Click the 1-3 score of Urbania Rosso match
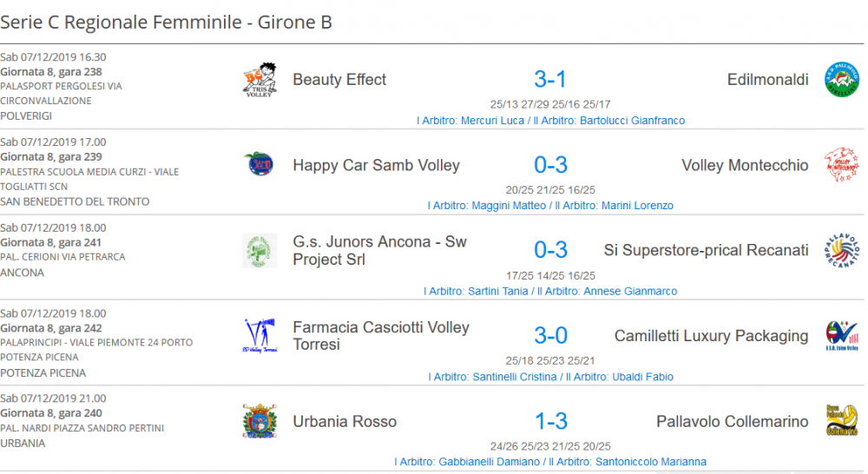Screen dimensions: 868x474 pyautogui.click(x=551, y=421)
